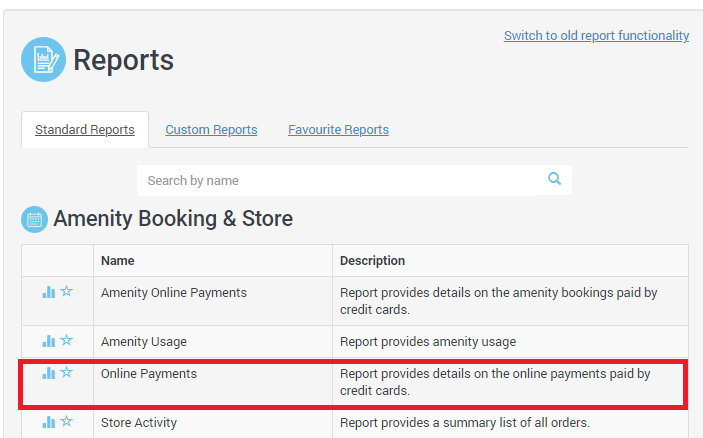Mark Online Payments report as favourite star
703x438 pixels.
pos(66,372)
